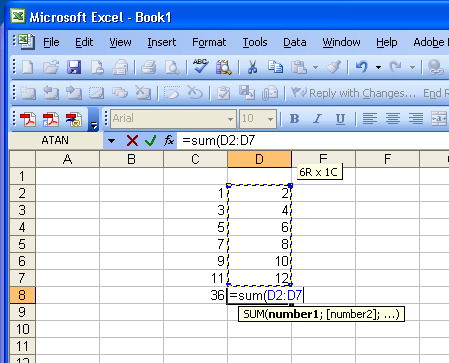Click the Redo arrow icon
Viewport: 449px width, 363px height.
(396, 67)
